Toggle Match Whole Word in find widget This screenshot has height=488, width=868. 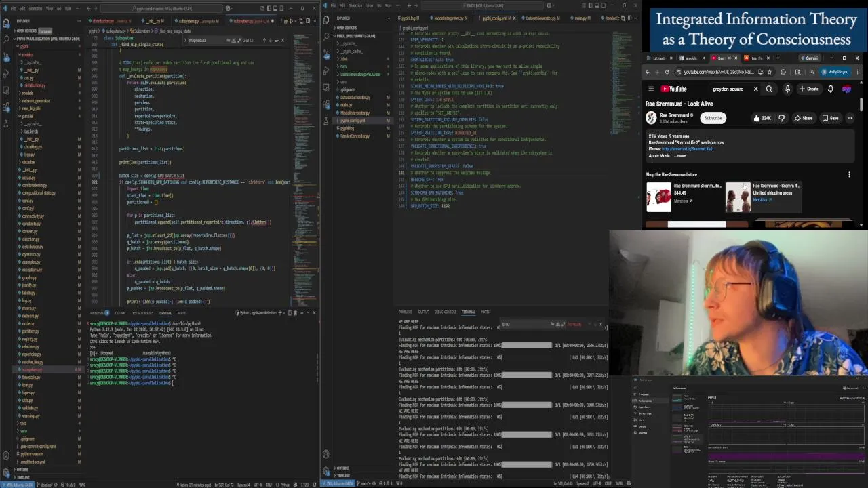[x=233, y=40]
